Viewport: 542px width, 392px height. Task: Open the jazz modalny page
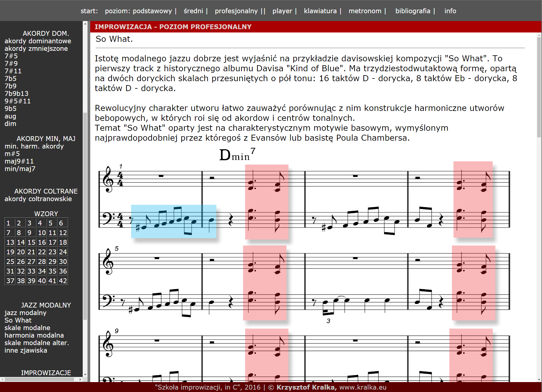coord(25,313)
